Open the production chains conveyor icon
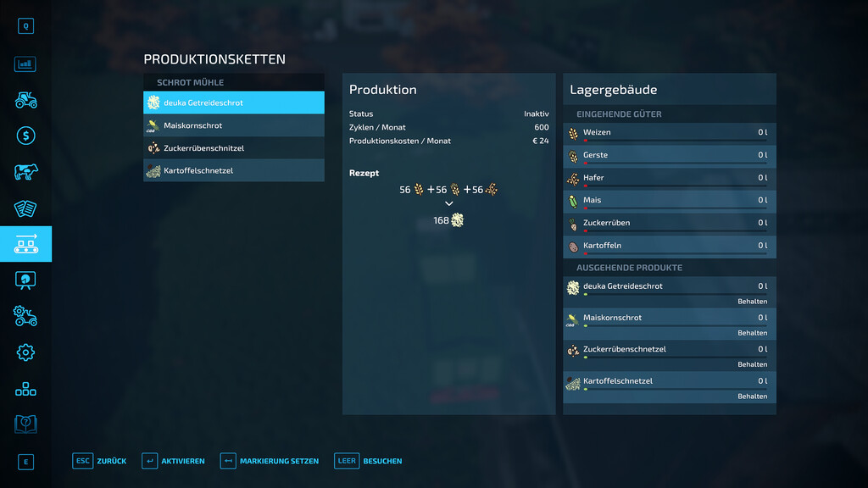The width and height of the screenshot is (868, 488). click(25, 244)
